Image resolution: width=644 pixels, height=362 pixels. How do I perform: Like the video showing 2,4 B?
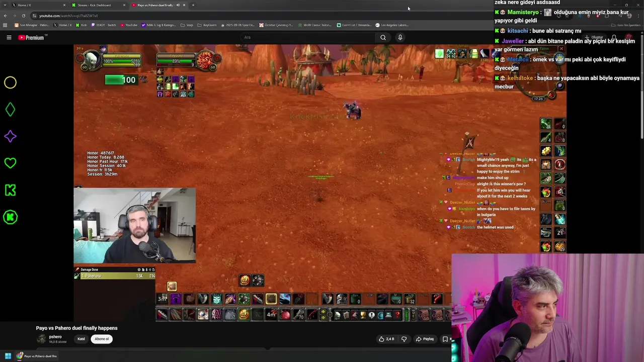386,339
